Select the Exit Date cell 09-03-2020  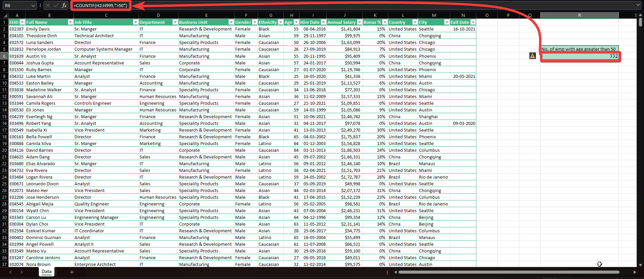click(x=463, y=123)
